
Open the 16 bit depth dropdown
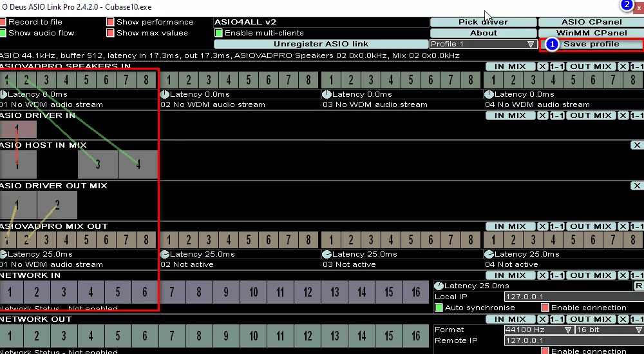pos(609,329)
